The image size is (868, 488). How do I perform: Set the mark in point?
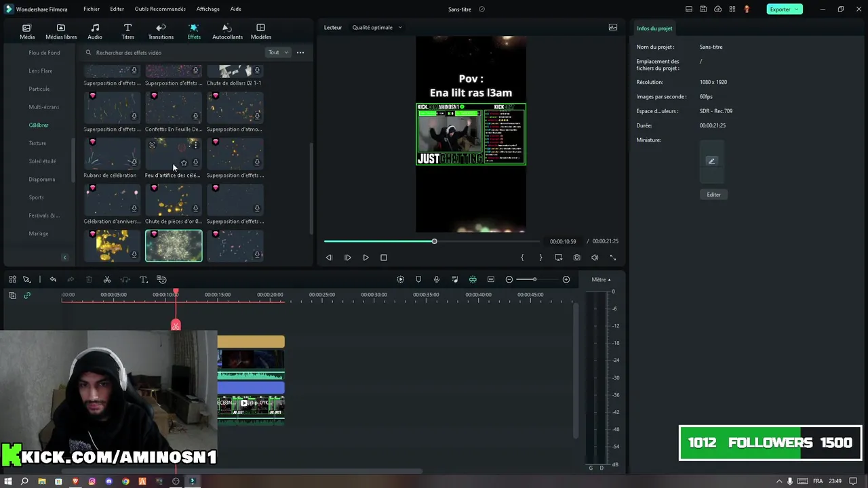(x=522, y=258)
